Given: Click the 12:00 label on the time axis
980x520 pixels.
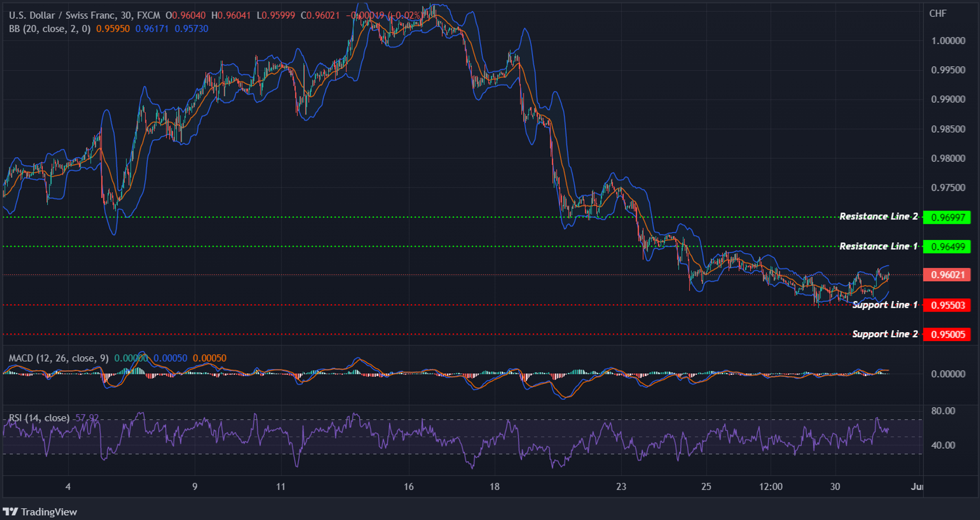Looking at the screenshot, I should click(771, 486).
